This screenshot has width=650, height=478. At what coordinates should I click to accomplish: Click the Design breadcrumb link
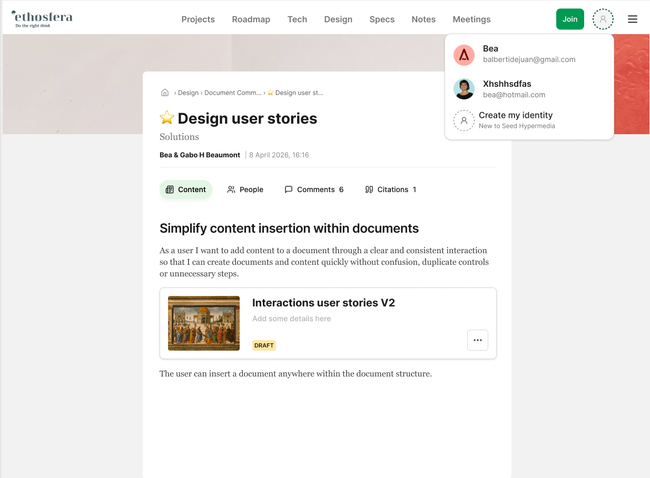tap(188, 93)
